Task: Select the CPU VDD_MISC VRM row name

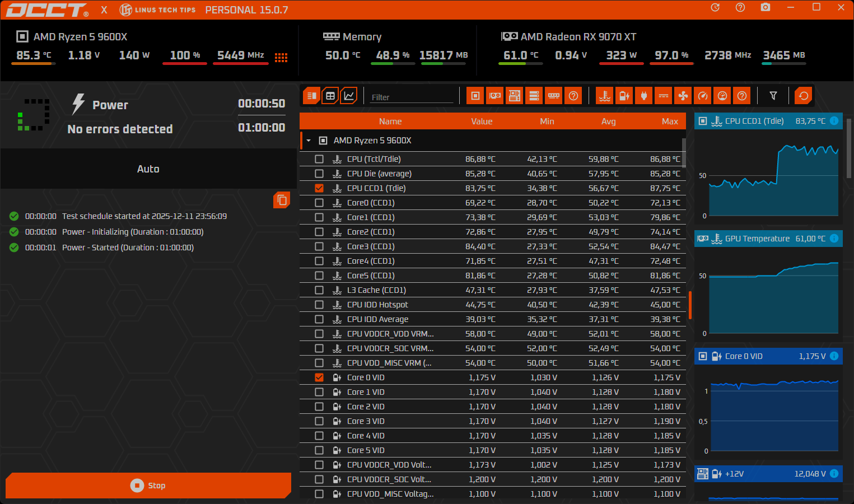Action: (389, 363)
